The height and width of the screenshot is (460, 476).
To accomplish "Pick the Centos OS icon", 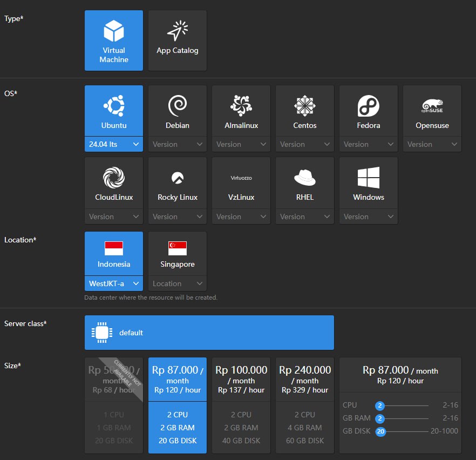I will tap(305, 106).
